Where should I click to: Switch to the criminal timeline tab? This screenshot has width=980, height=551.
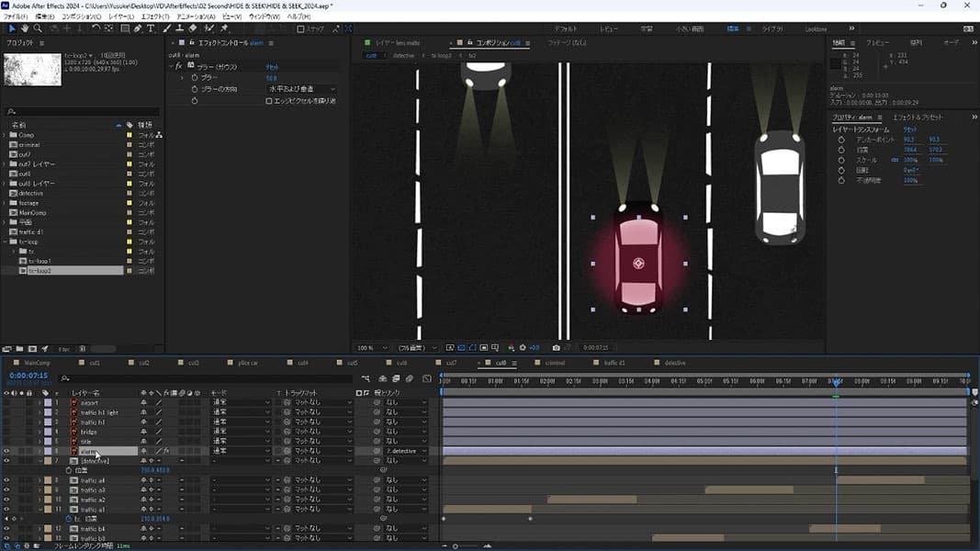pos(555,363)
